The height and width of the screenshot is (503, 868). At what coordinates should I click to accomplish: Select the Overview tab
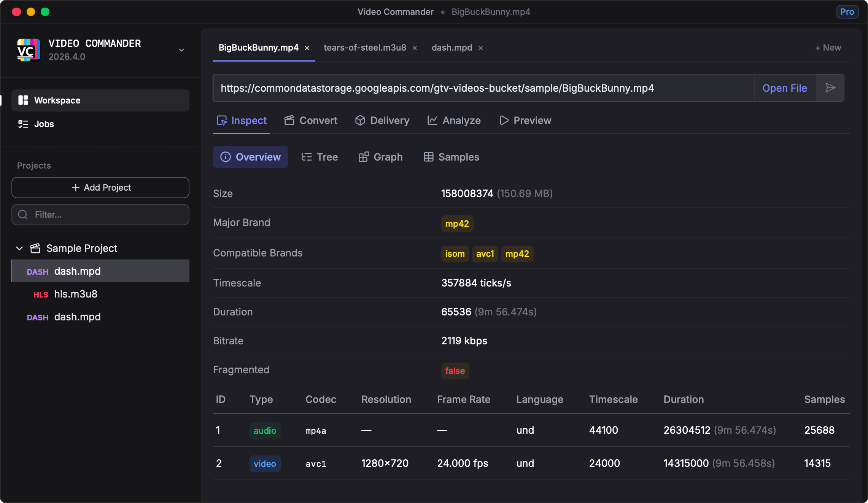(250, 157)
